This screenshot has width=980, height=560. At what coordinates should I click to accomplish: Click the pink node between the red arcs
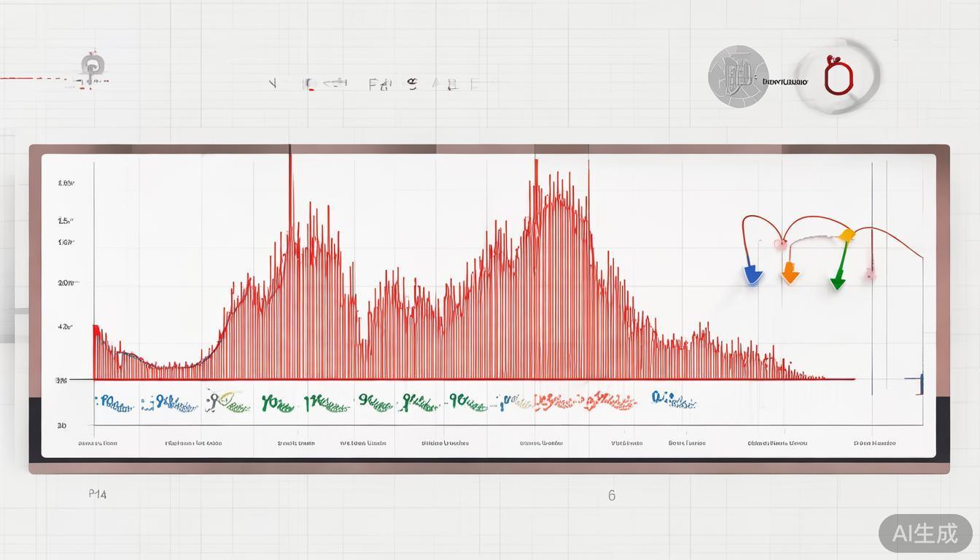[x=781, y=244]
